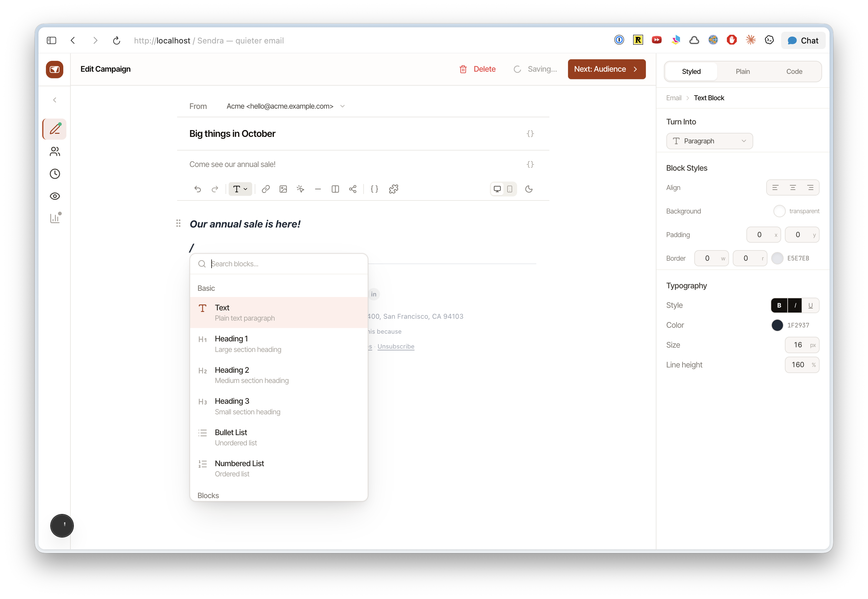
Task: Select the Heading 3 block option
Action: coord(279,406)
